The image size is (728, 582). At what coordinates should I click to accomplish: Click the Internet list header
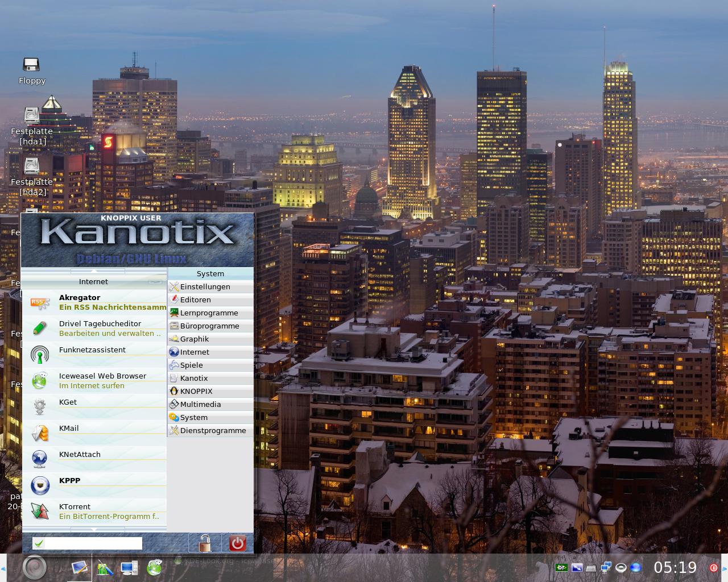click(94, 282)
